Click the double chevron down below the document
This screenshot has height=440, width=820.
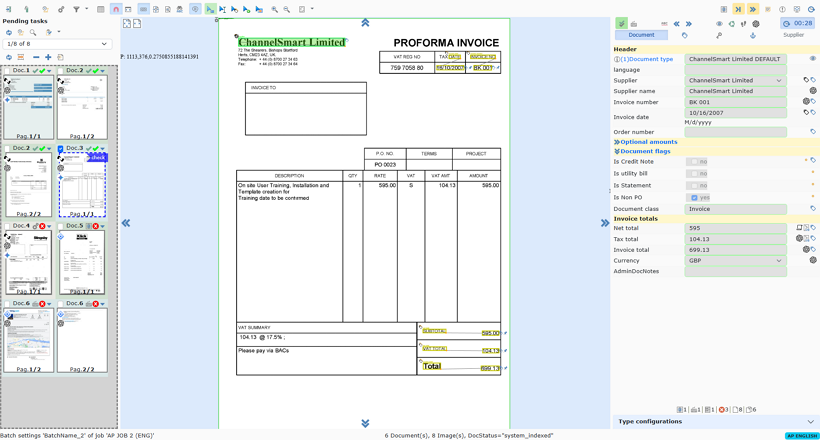click(x=365, y=423)
